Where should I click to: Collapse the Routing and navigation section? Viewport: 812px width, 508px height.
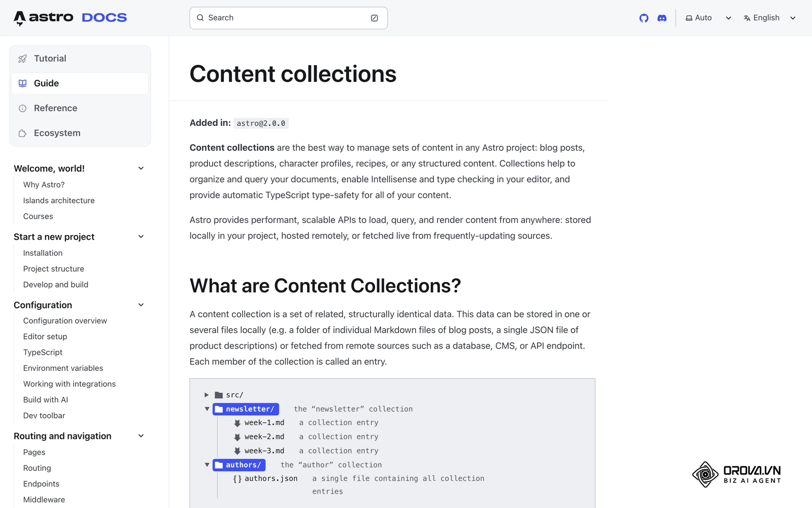[x=141, y=436]
